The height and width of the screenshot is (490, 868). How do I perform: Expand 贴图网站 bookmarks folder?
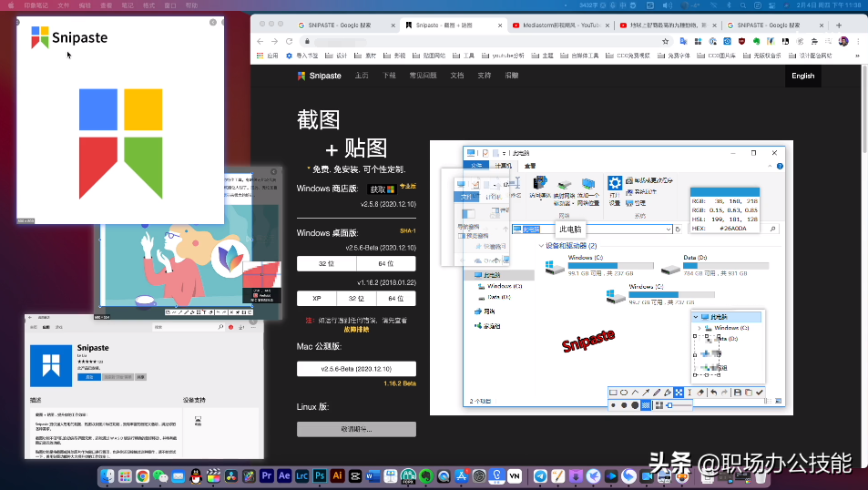point(429,56)
